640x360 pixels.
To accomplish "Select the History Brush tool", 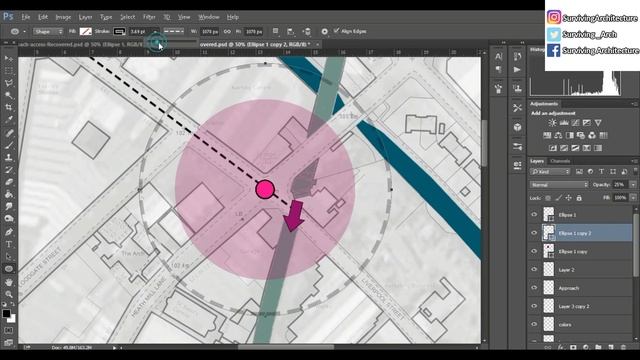I will pos(9,170).
